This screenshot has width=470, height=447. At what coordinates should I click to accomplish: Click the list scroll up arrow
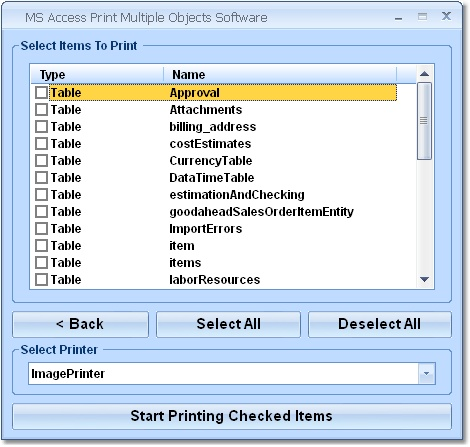[424, 74]
